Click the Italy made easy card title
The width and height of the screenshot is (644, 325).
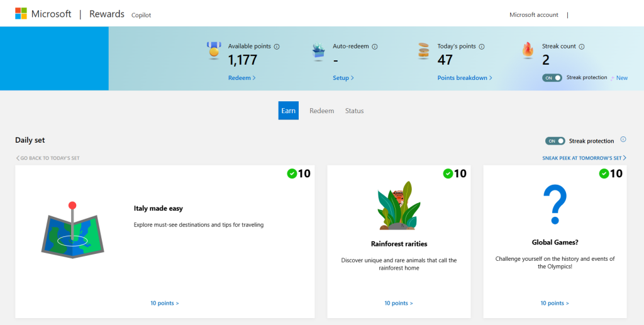[x=158, y=209]
